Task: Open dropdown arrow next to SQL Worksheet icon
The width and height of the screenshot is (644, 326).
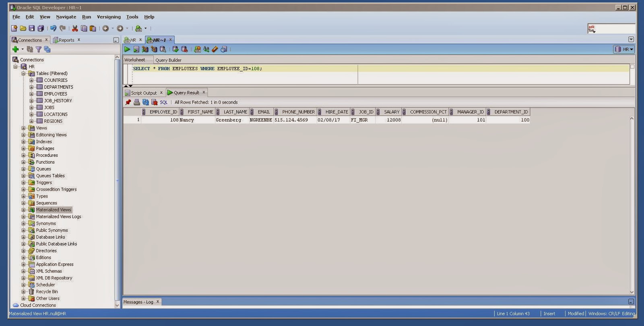Action: coord(146,28)
